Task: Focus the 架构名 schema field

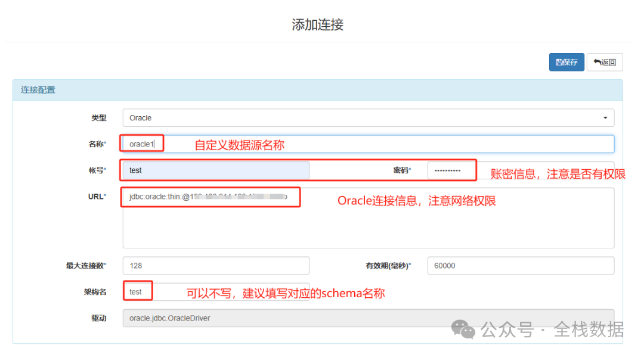Action: [216, 292]
